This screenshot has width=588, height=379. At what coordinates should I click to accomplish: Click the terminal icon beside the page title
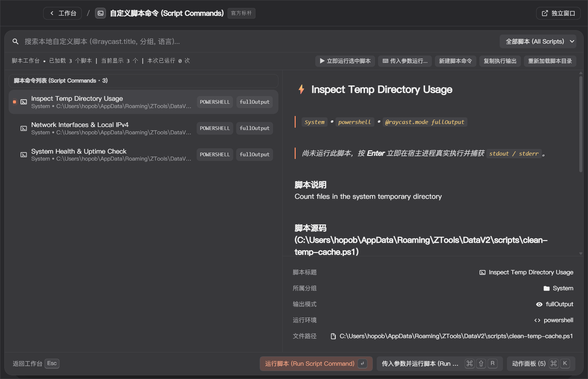[100, 13]
